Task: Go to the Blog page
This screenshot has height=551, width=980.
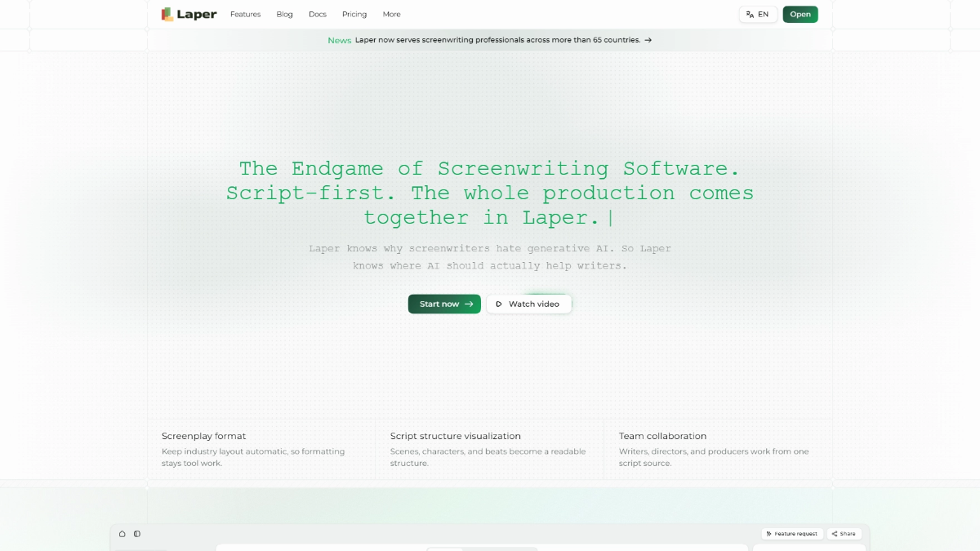Action: pyautogui.click(x=284, y=15)
